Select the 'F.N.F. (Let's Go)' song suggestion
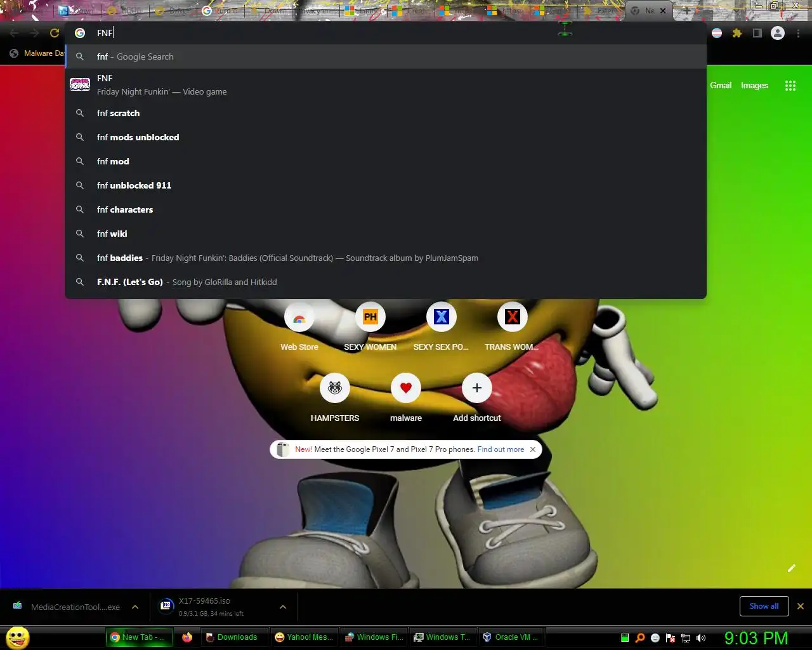 [386, 282]
